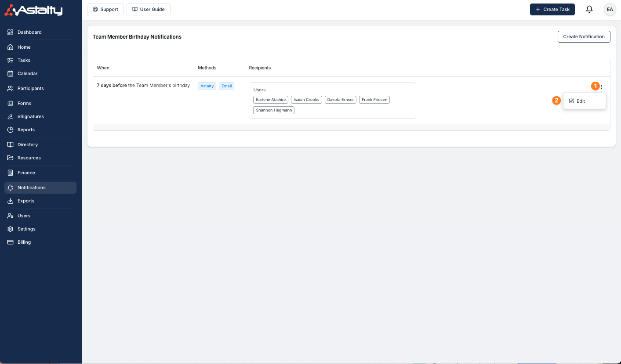Screen dimensions: 621x364
Task: Go to Dashboard via sidebar icon
Action: pyautogui.click(x=11, y=32)
